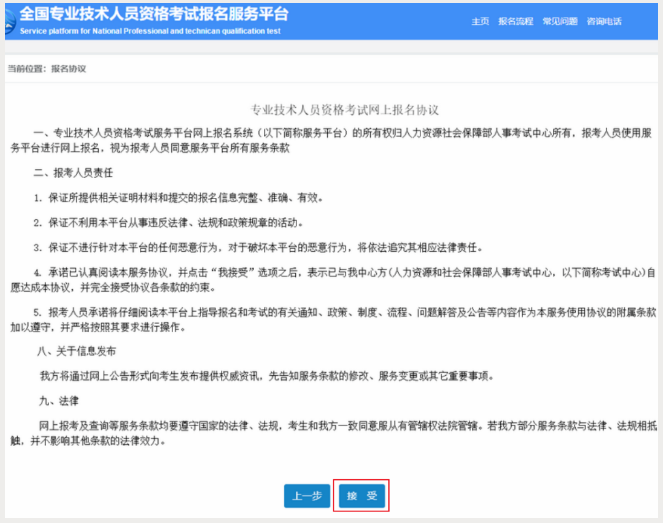
Task: Click the section heading 九、法律
Action: (59, 401)
